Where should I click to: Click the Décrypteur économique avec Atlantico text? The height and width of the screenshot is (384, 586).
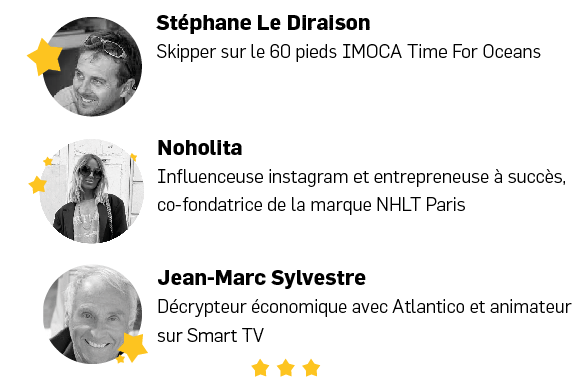(x=364, y=307)
